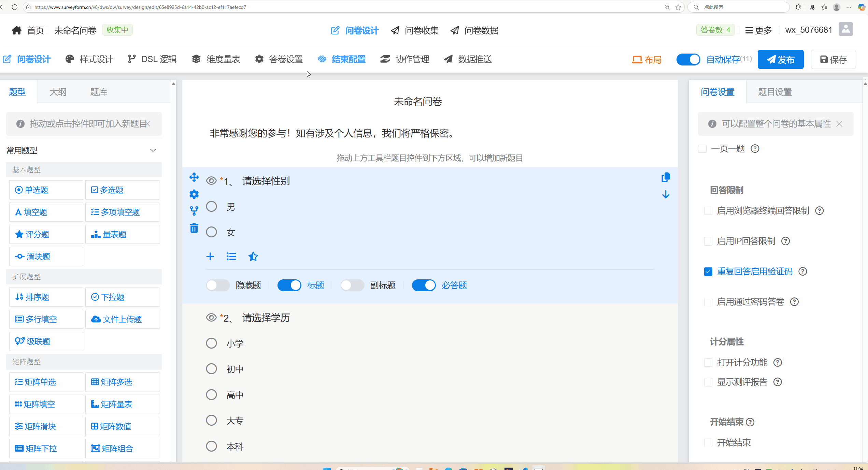Click the logic branch icon on question 1
868x470 pixels.
point(194,211)
